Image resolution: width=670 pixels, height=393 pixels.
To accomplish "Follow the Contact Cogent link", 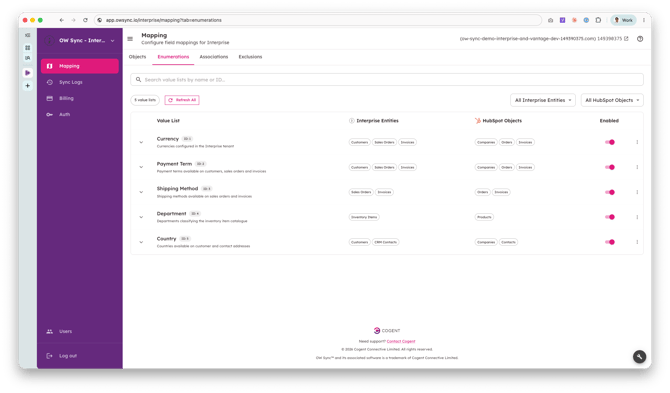I will pyautogui.click(x=401, y=341).
